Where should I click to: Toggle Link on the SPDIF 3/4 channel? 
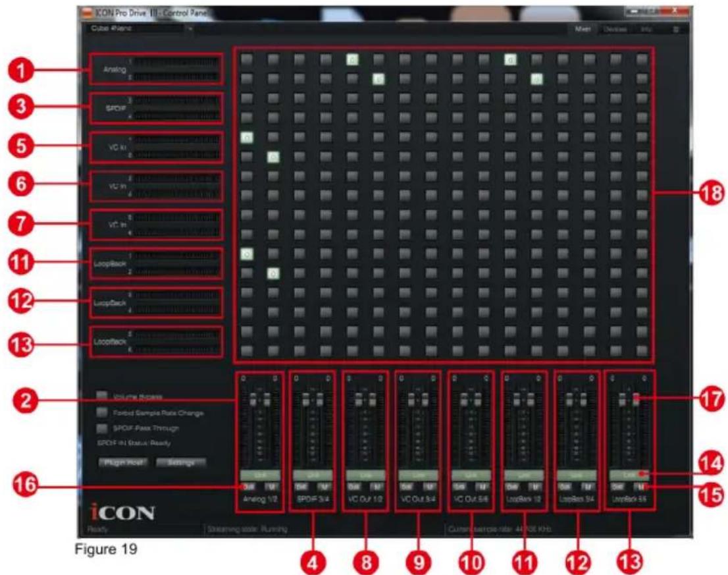click(313, 475)
